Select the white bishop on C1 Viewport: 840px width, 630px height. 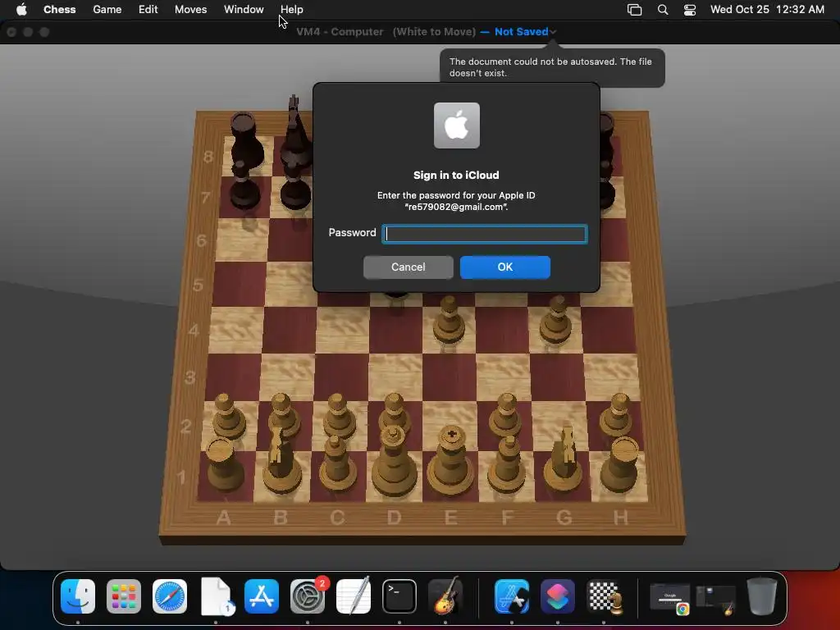click(337, 463)
